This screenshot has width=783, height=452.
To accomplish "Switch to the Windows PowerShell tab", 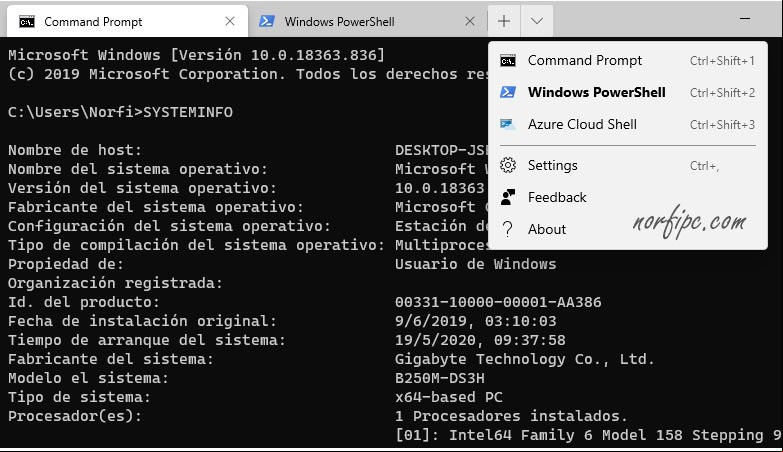I will (367, 21).
